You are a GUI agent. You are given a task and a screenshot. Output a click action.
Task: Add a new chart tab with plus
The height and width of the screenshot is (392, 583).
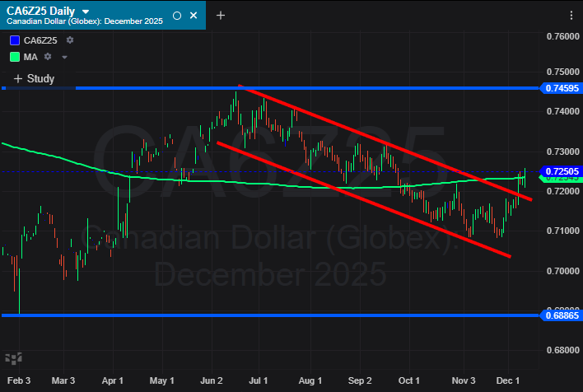(x=221, y=16)
